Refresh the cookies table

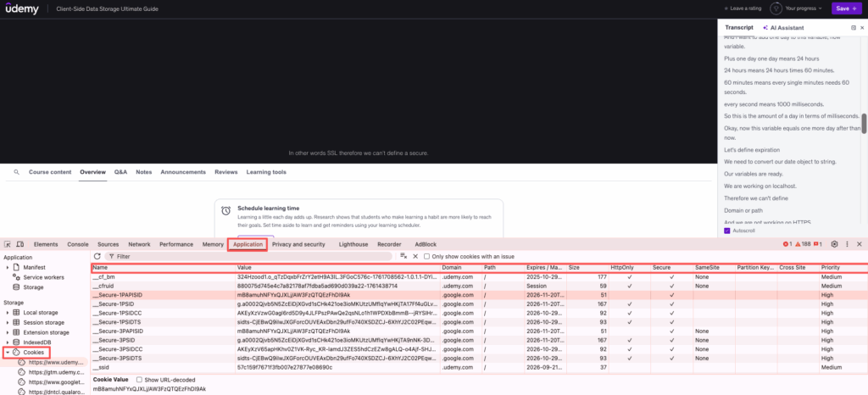pos(97,256)
